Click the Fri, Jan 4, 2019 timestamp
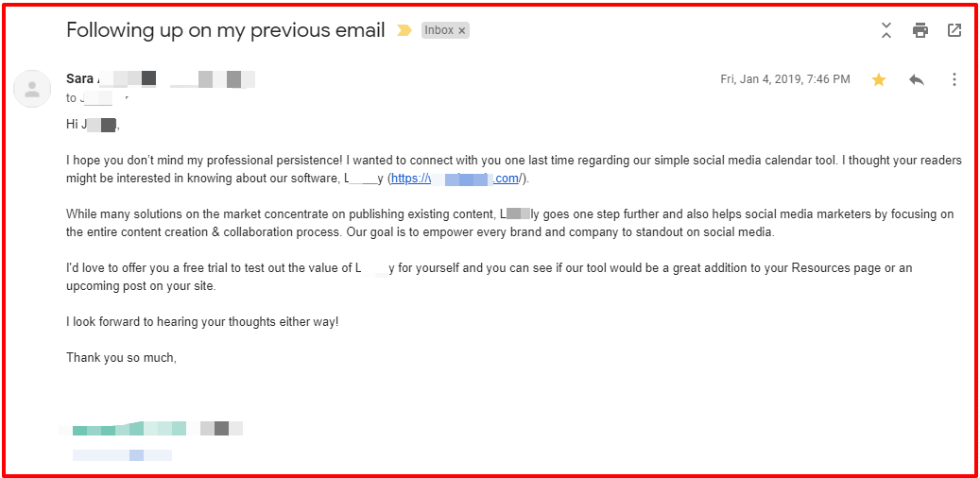Image resolution: width=980 pixels, height=478 pixels. [x=784, y=79]
